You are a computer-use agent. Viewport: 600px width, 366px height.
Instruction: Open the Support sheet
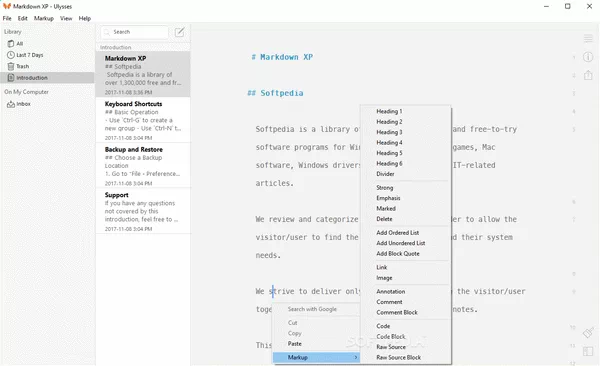pos(143,211)
